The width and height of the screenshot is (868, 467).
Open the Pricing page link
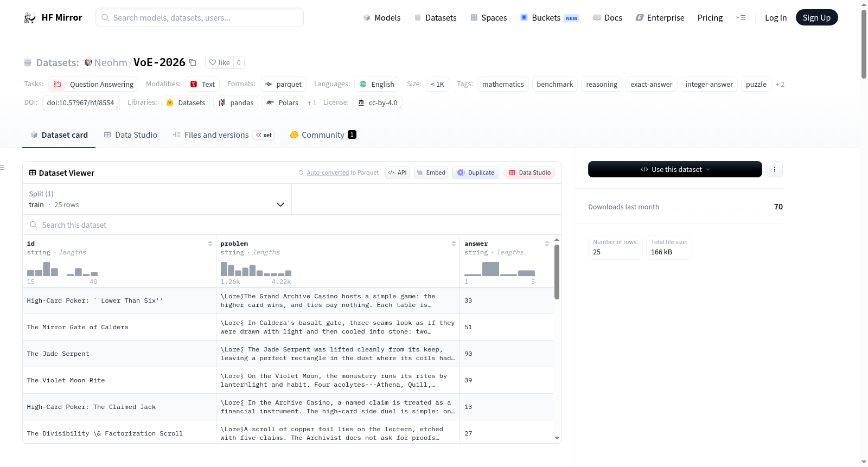point(710,17)
